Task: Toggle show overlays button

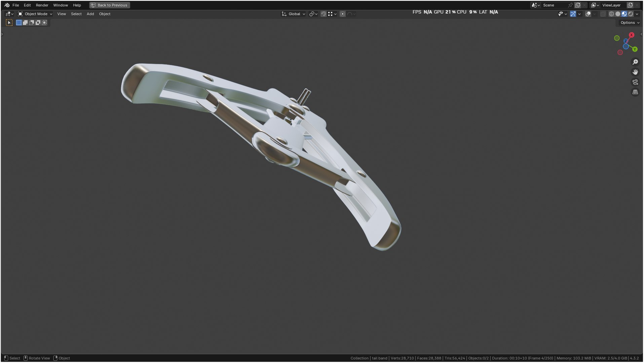Action: click(588, 14)
